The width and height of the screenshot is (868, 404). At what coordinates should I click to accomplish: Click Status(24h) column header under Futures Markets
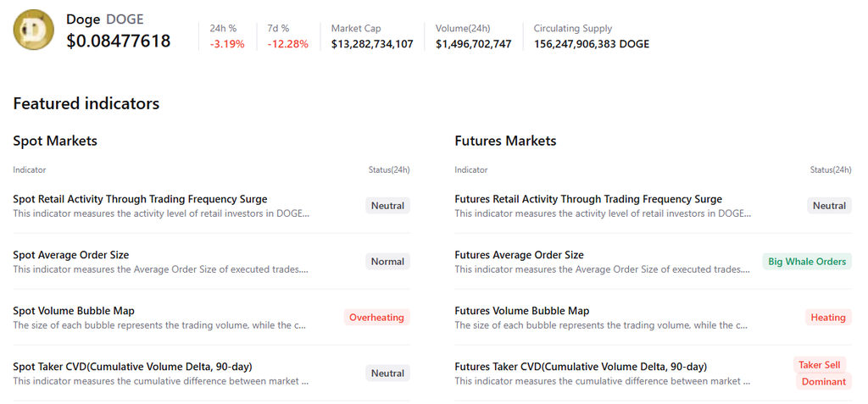tap(831, 170)
